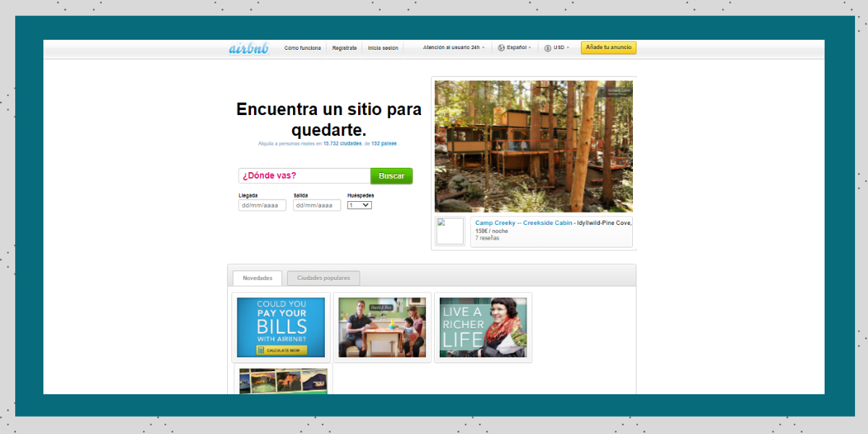Open the partially visible collage thumbnail
This screenshot has width=868, height=434.
click(284, 381)
